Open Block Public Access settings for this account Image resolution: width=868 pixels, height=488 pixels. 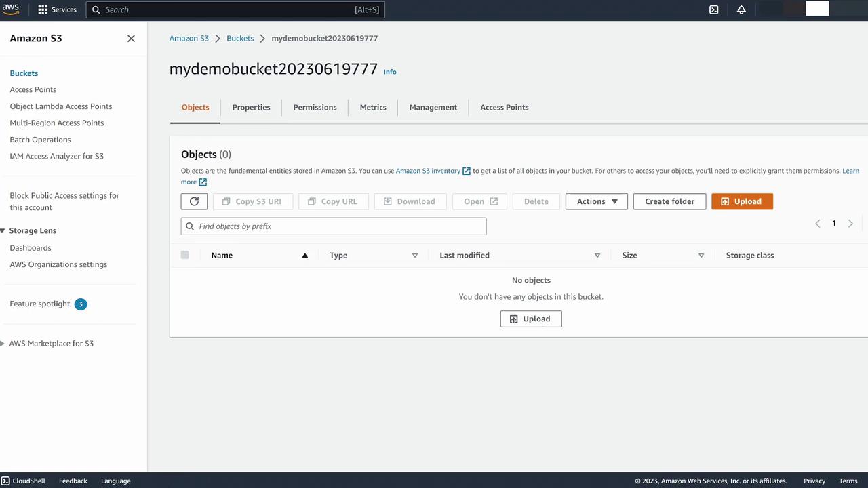(64, 201)
